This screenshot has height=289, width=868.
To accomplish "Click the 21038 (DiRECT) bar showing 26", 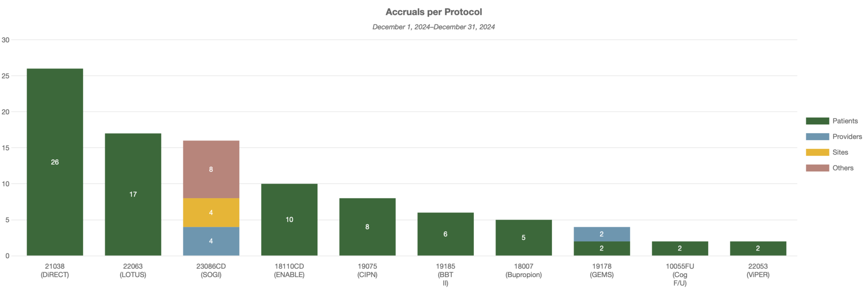I will 55,162.
